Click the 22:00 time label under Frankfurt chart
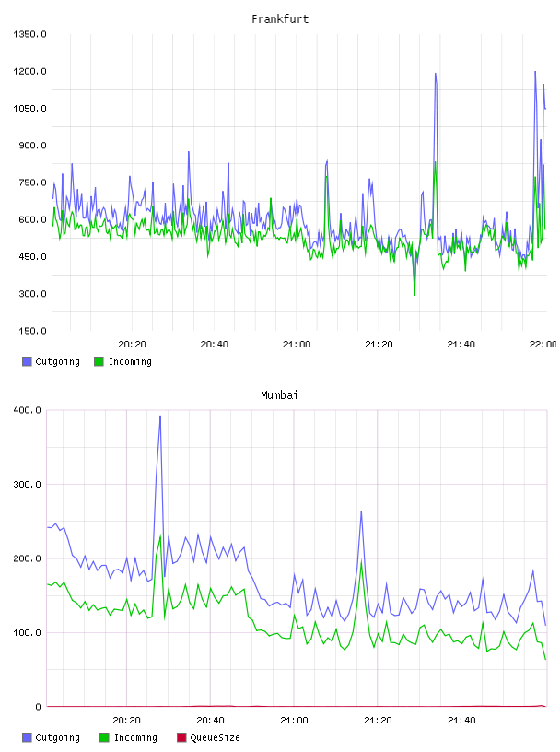Image resolution: width=560 pixels, height=752 pixels. [543, 345]
